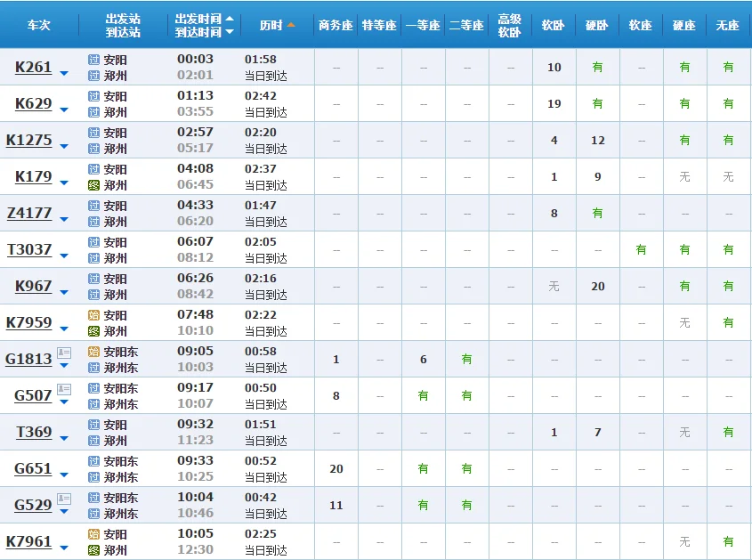Click the 终 terminal badge next to K179's 郑州
Image resolution: width=752 pixels, height=560 pixels.
click(x=93, y=185)
